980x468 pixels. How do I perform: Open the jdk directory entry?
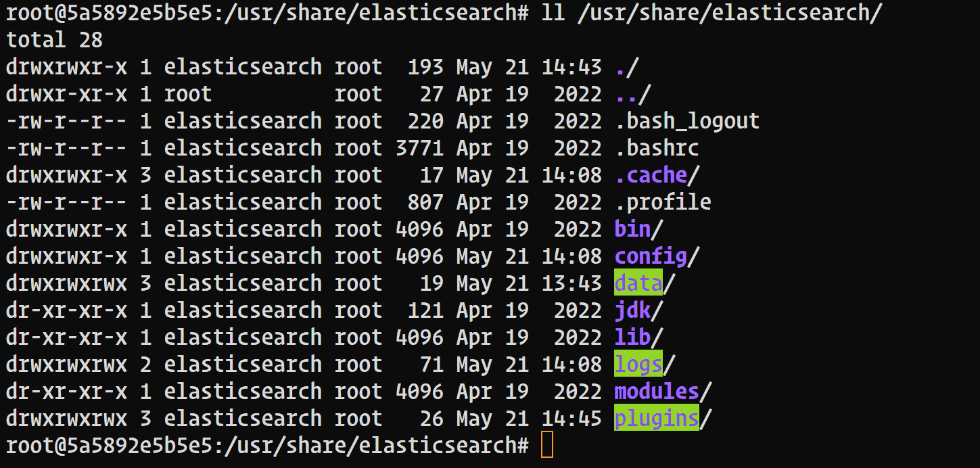click(630, 310)
